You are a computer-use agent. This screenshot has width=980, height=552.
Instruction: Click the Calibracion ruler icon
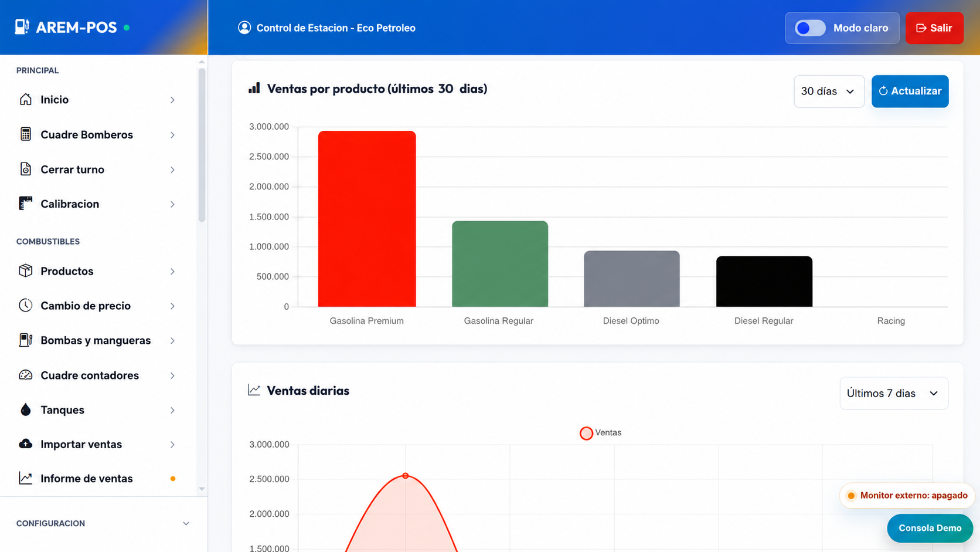pos(25,204)
